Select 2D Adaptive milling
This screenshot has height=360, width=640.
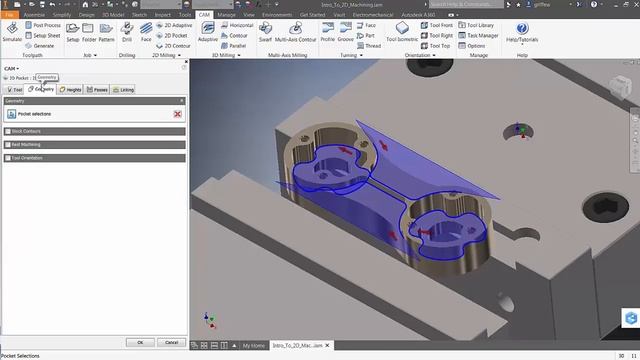click(x=174, y=25)
